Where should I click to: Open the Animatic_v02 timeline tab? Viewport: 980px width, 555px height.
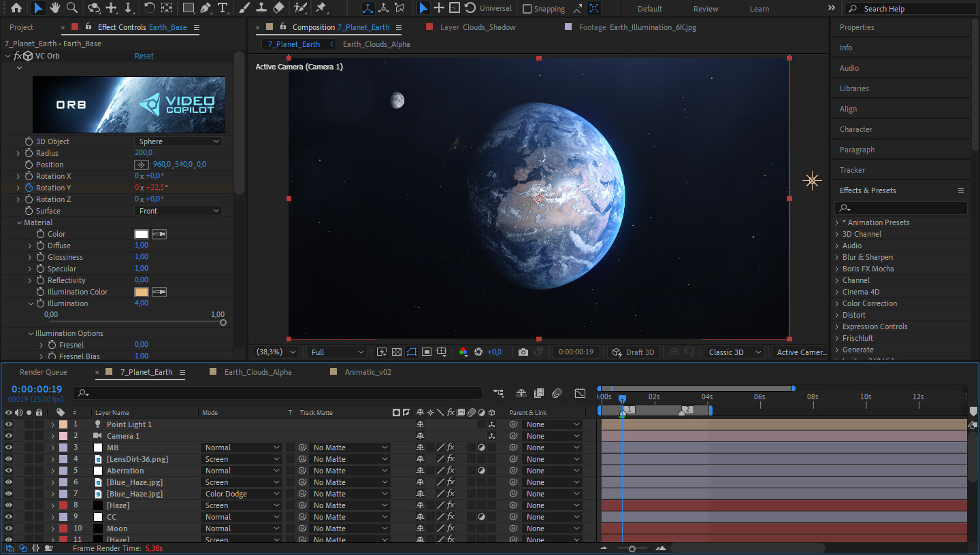[x=367, y=372]
